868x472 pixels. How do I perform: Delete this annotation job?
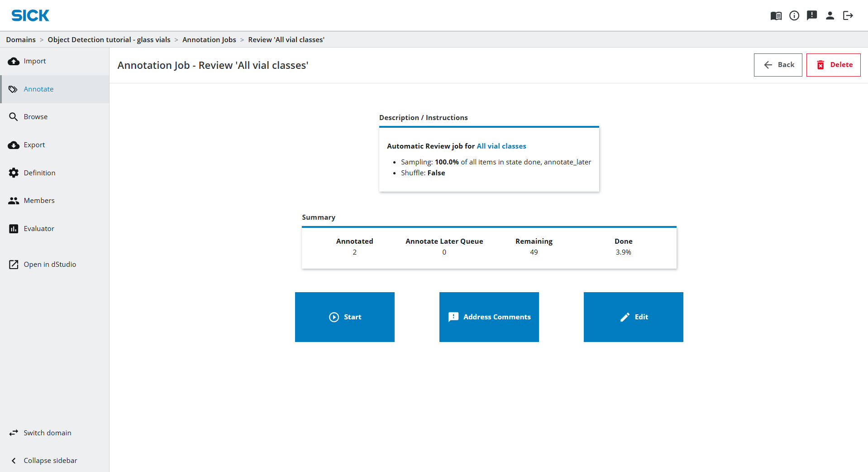pyautogui.click(x=833, y=65)
